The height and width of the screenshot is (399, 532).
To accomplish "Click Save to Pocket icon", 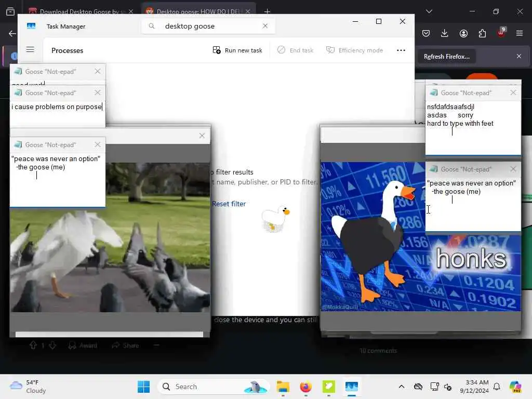I will [x=426, y=33].
